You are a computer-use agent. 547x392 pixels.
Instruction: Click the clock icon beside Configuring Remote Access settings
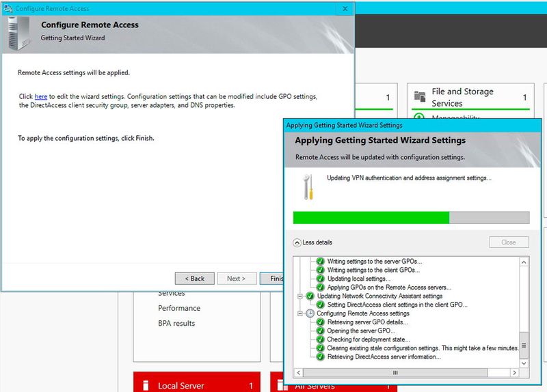[310, 313]
